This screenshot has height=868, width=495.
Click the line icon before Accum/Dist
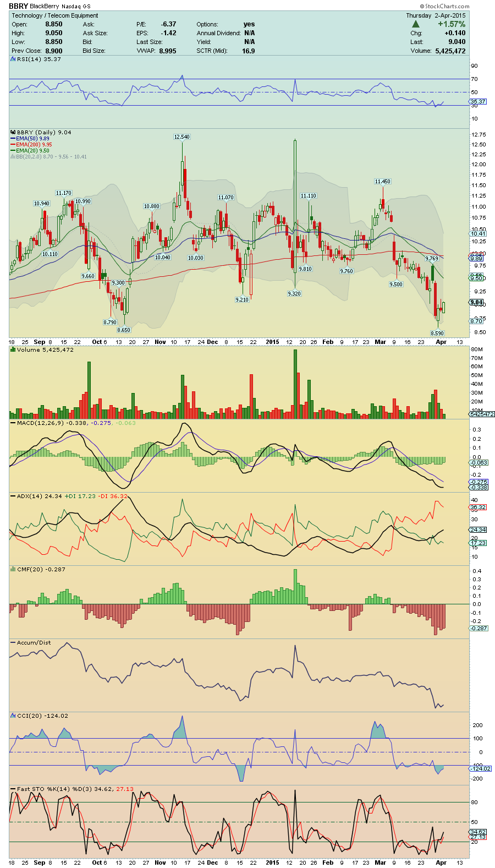coord(13,642)
